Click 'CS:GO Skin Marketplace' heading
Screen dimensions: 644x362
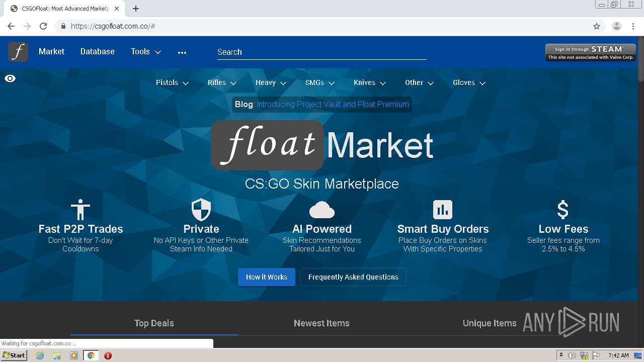click(x=322, y=184)
